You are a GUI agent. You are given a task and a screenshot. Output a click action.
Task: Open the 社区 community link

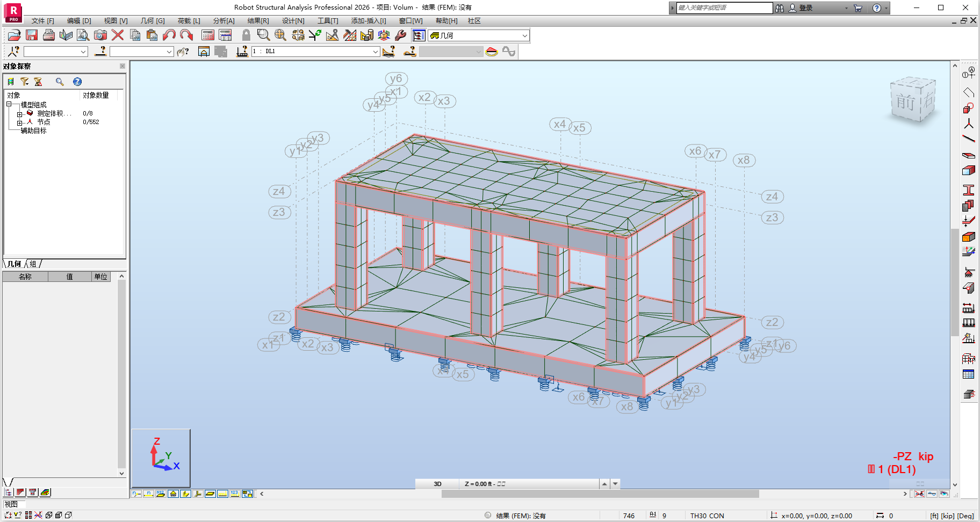coord(474,21)
